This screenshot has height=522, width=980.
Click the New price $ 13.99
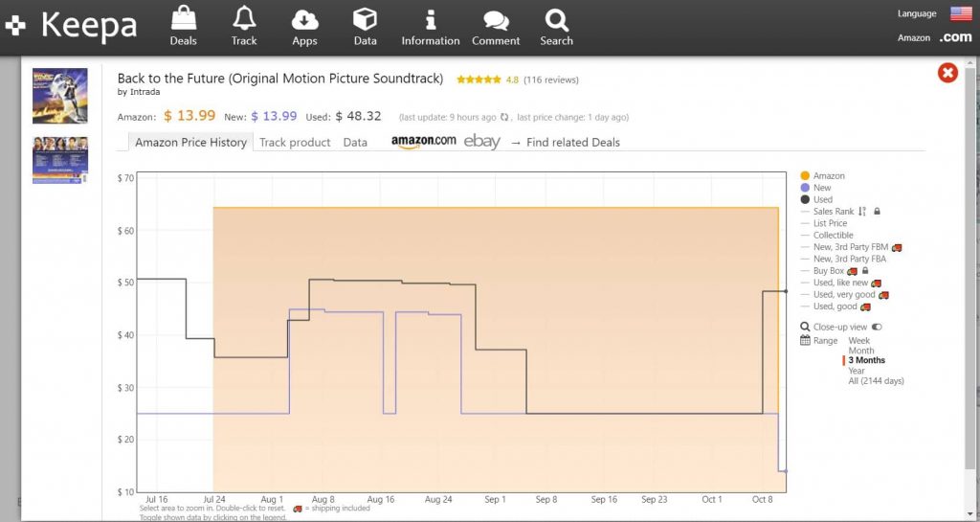274,116
